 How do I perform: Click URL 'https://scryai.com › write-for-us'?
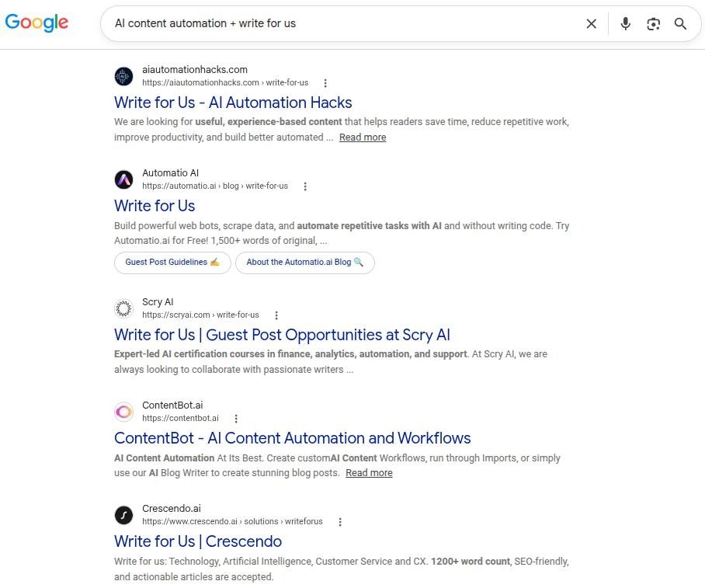tap(200, 315)
